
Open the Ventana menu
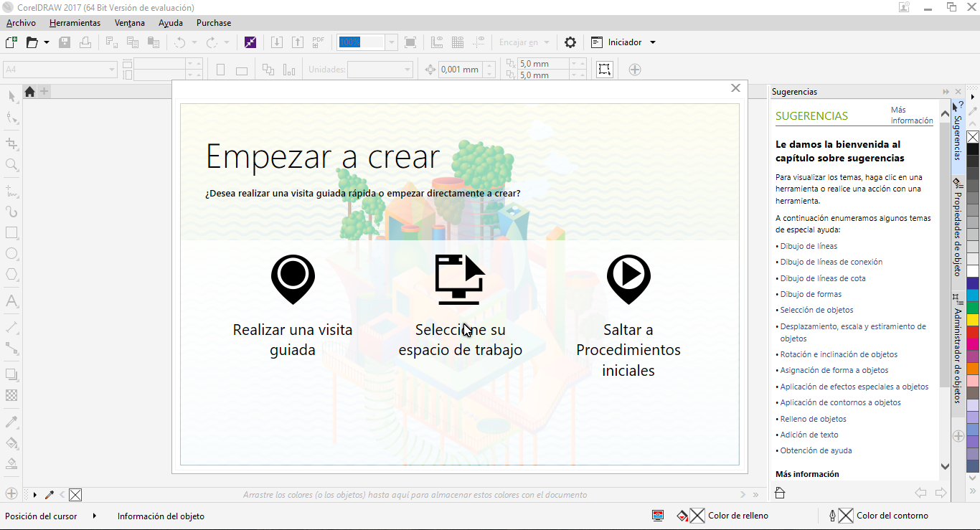point(130,23)
